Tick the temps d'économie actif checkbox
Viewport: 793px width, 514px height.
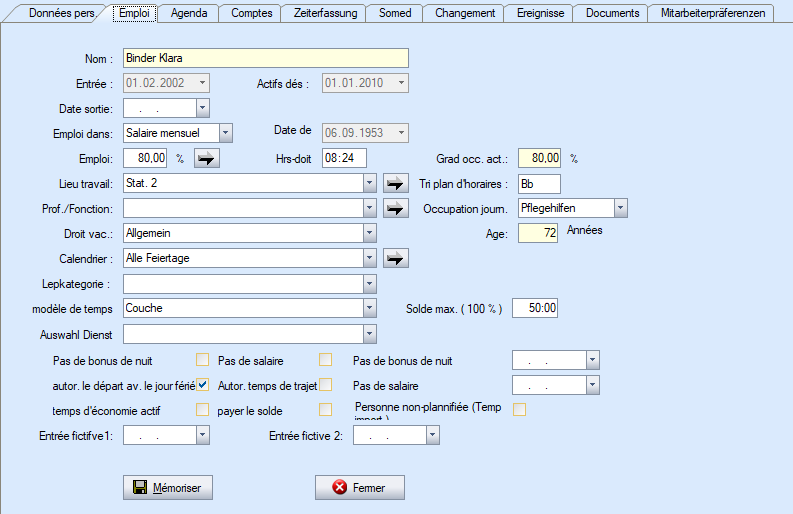coord(203,410)
